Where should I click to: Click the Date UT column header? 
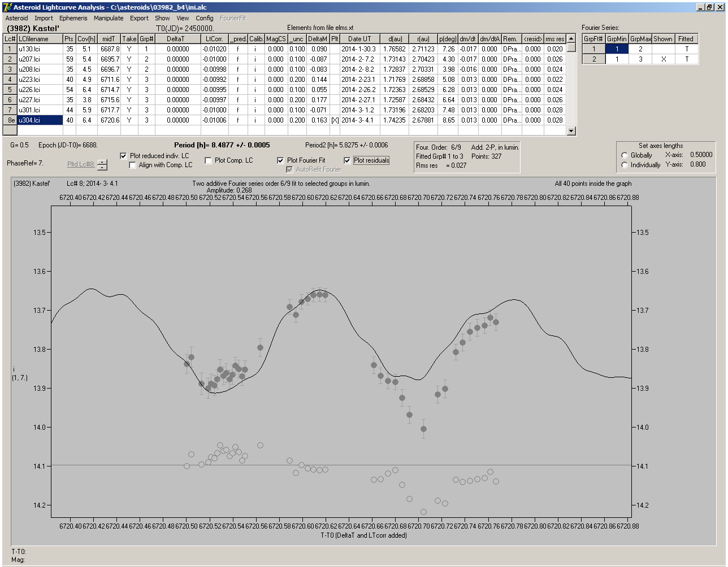[x=359, y=39]
